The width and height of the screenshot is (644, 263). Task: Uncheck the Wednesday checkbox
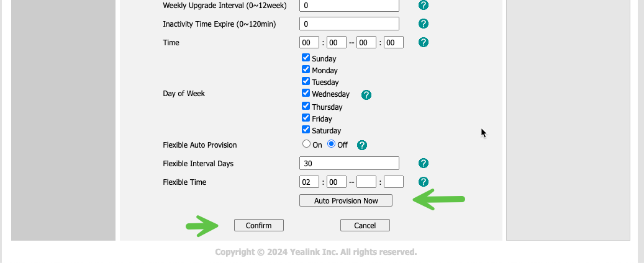tap(306, 94)
